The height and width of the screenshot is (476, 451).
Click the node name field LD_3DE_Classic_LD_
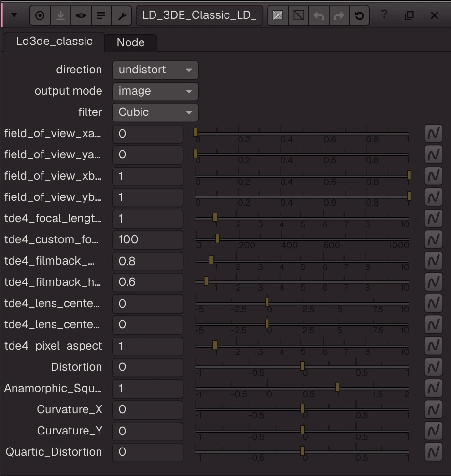(x=199, y=15)
